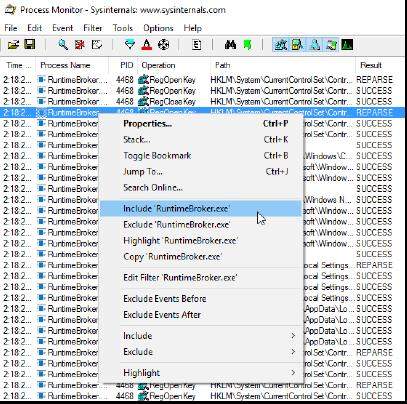Click the Clear display toolbar icon
The image size is (407, 404).
click(x=97, y=45)
